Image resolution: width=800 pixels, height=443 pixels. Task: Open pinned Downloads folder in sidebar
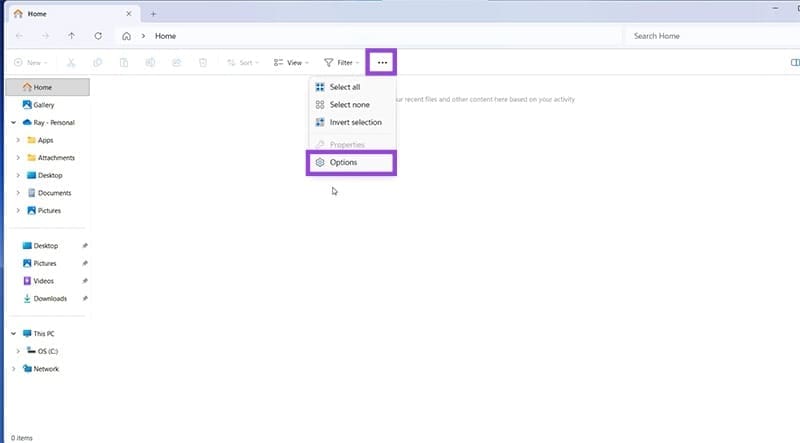[50, 298]
